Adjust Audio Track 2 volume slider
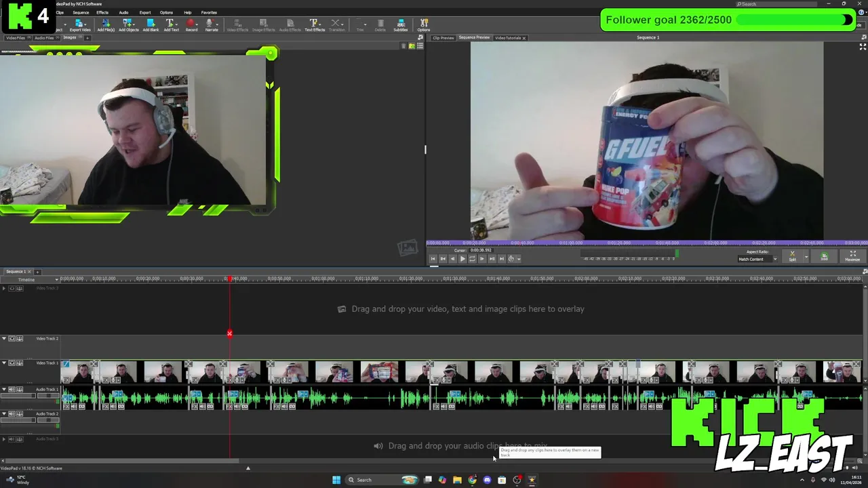This screenshot has width=868, height=488. 18,421
